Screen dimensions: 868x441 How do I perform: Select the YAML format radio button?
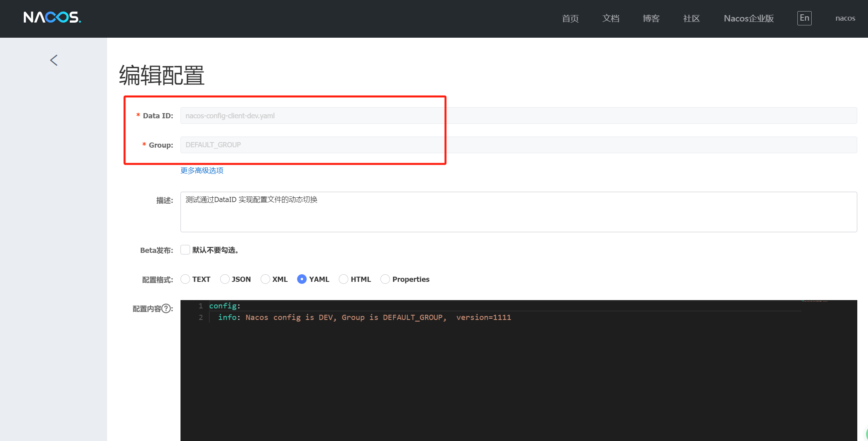tap(302, 279)
